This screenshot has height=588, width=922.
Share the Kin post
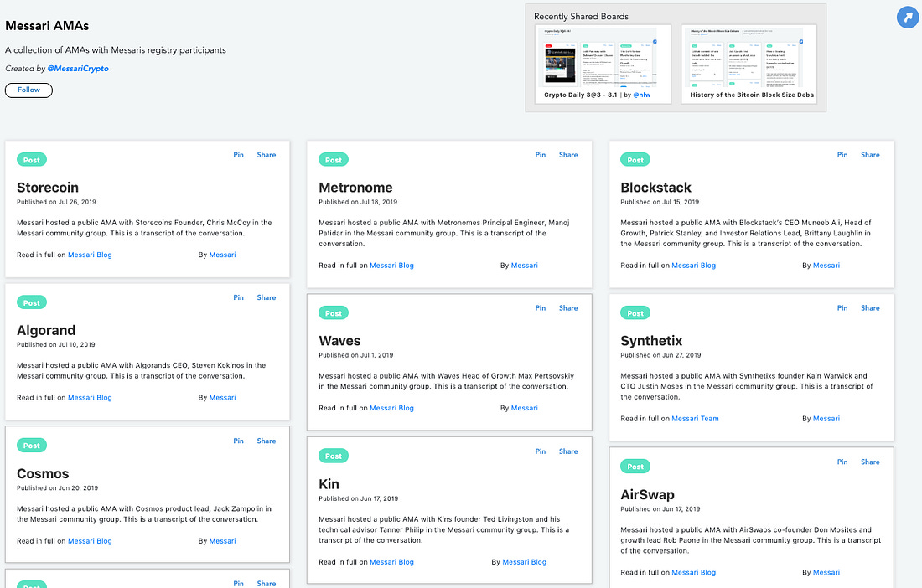(568, 451)
